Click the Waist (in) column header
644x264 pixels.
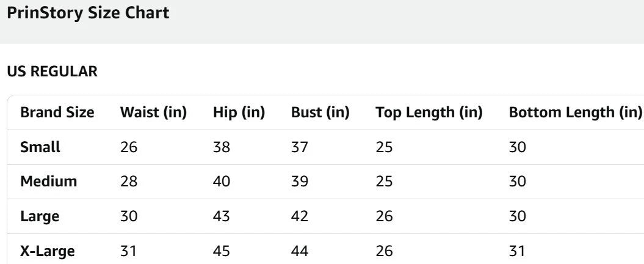[x=153, y=112]
